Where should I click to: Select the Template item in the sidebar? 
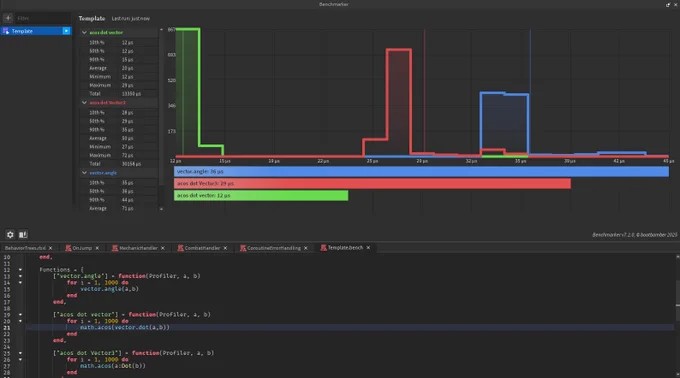pyautogui.click(x=36, y=31)
